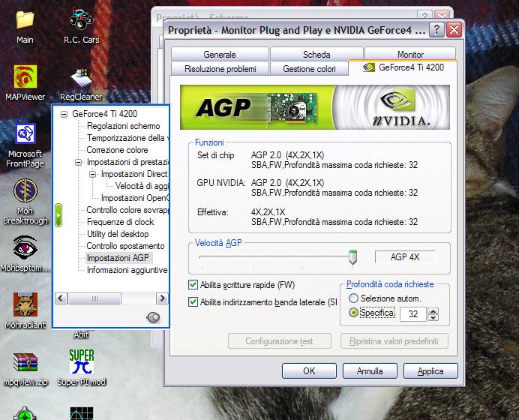Select the Selezione autom. radio button
Image resolution: width=519 pixels, height=420 pixels.
[x=353, y=298]
